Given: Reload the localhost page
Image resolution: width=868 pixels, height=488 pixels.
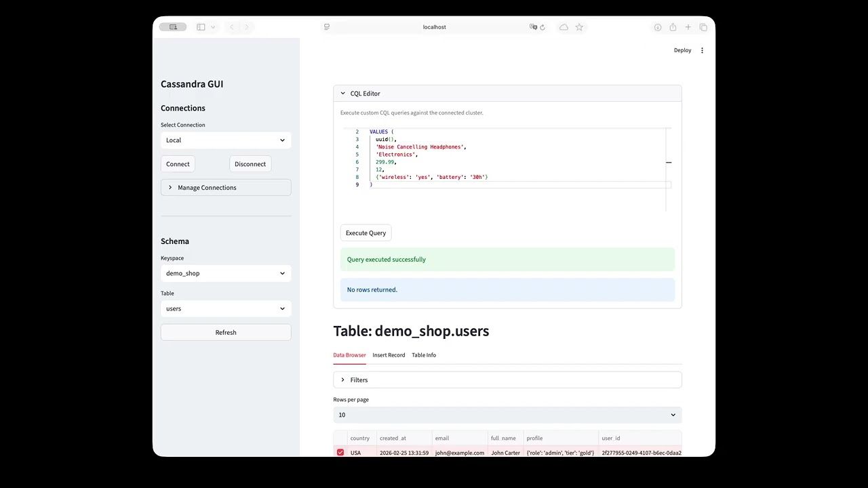Looking at the screenshot, I should [542, 27].
